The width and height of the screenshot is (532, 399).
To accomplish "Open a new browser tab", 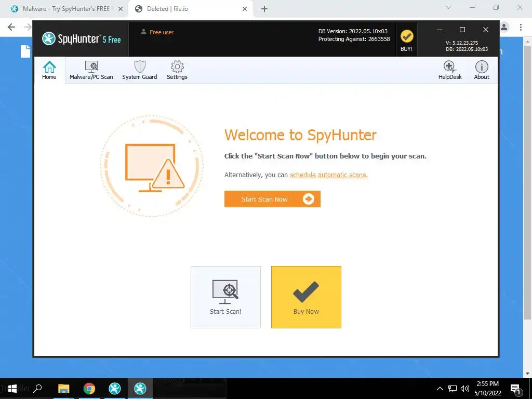I will pos(264,9).
